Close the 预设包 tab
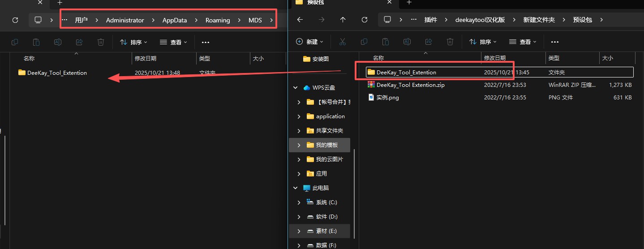Screen dimensions: 644x249 (x=389, y=2)
